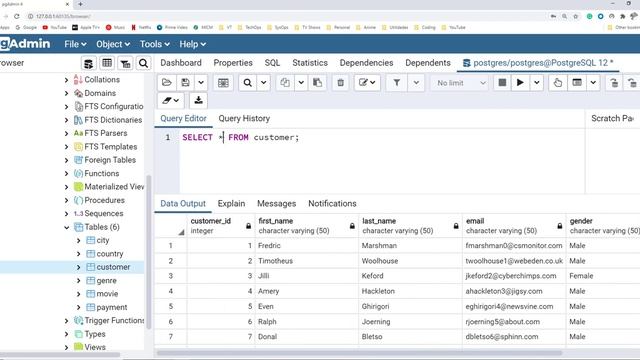Click the Explain Analyze toolbar icon

pyautogui.click(x=577, y=83)
